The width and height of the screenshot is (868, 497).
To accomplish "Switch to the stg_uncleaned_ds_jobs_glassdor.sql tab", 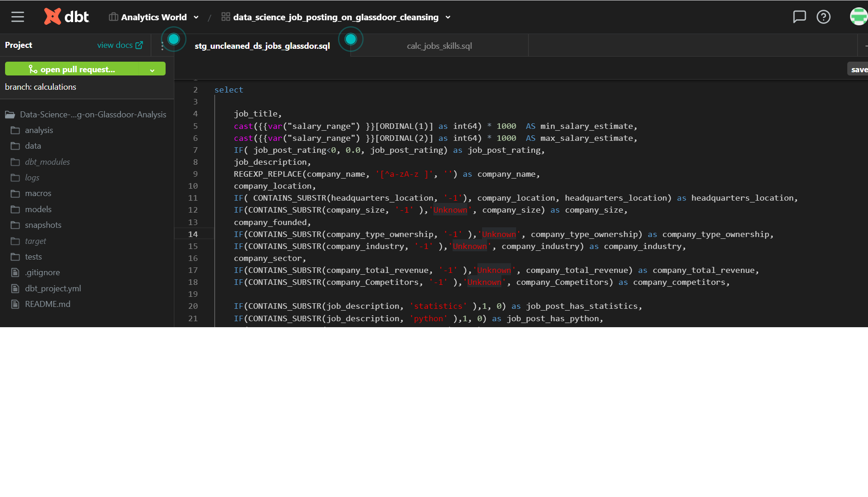I will coord(262,46).
